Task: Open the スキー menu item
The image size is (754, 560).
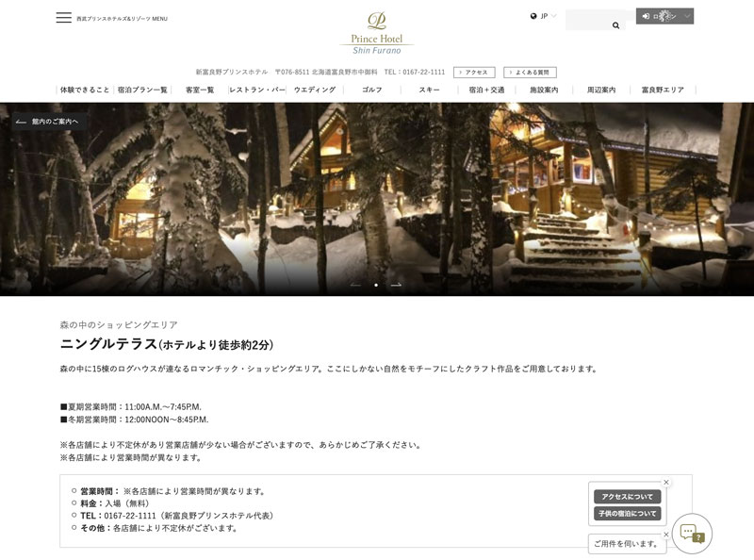Action: click(429, 90)
